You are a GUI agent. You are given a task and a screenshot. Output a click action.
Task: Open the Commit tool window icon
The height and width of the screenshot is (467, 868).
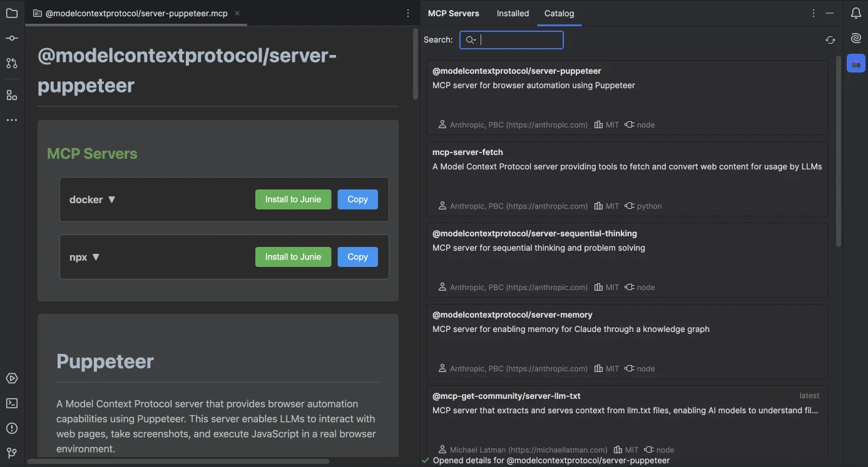[12, 38]
